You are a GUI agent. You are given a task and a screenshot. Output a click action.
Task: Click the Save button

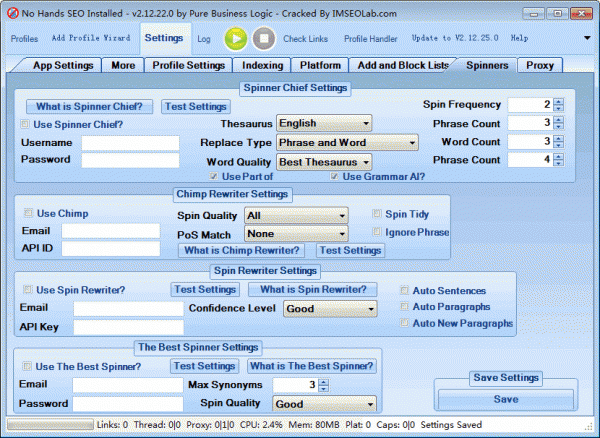[505, 399]
